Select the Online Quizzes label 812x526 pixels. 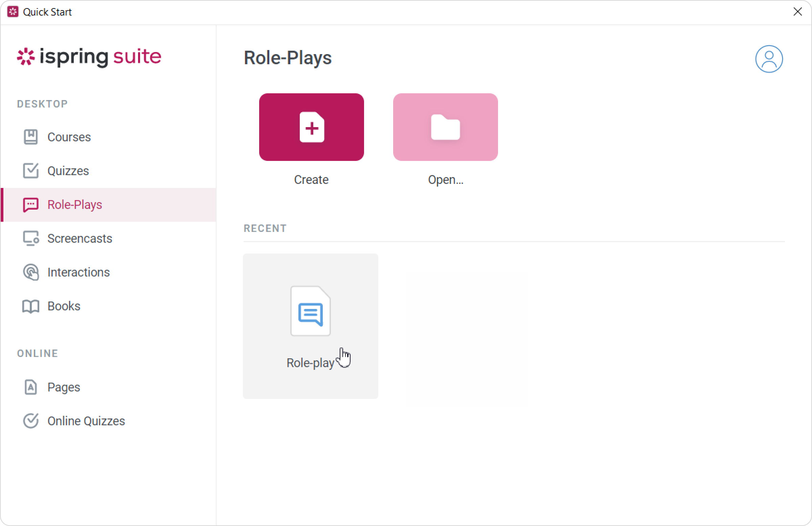pyautogui.click(x=86, y=421)
